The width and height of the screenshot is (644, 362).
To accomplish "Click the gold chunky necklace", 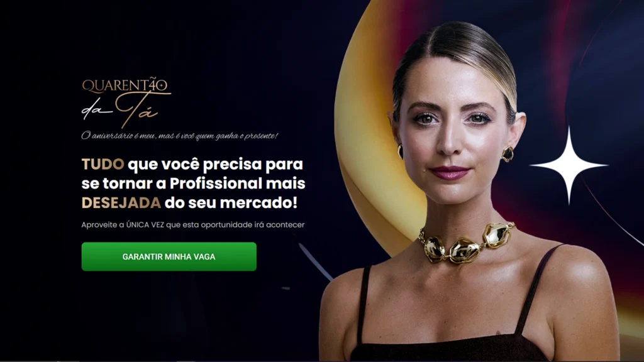I will point(466,243).
